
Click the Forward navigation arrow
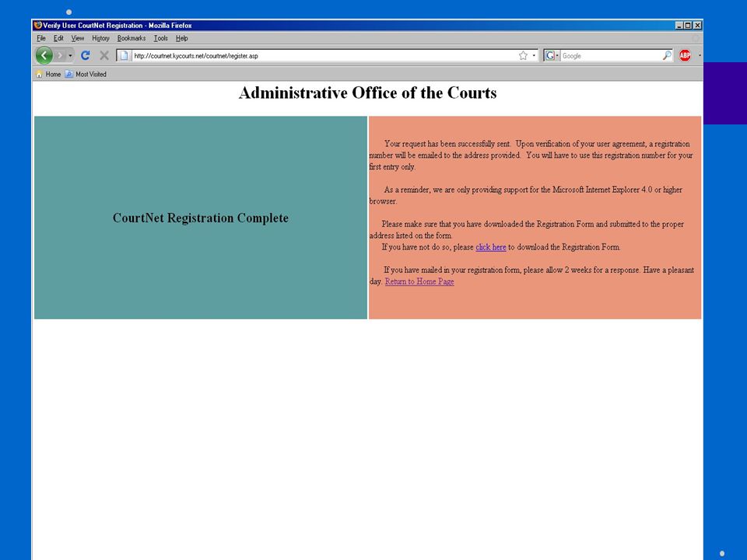coord(60,56)
